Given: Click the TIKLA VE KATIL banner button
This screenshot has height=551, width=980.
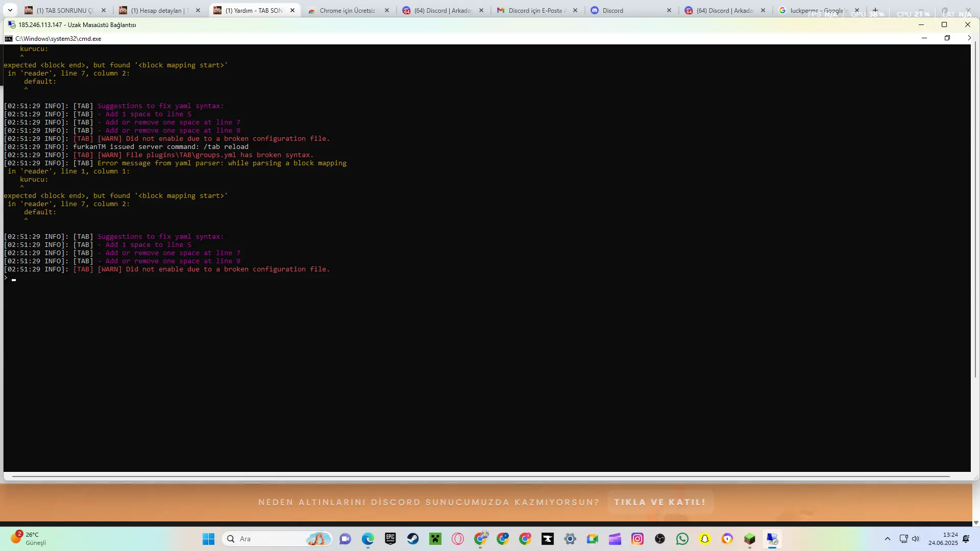Looking at the screenshot, I should coord(660,502).
